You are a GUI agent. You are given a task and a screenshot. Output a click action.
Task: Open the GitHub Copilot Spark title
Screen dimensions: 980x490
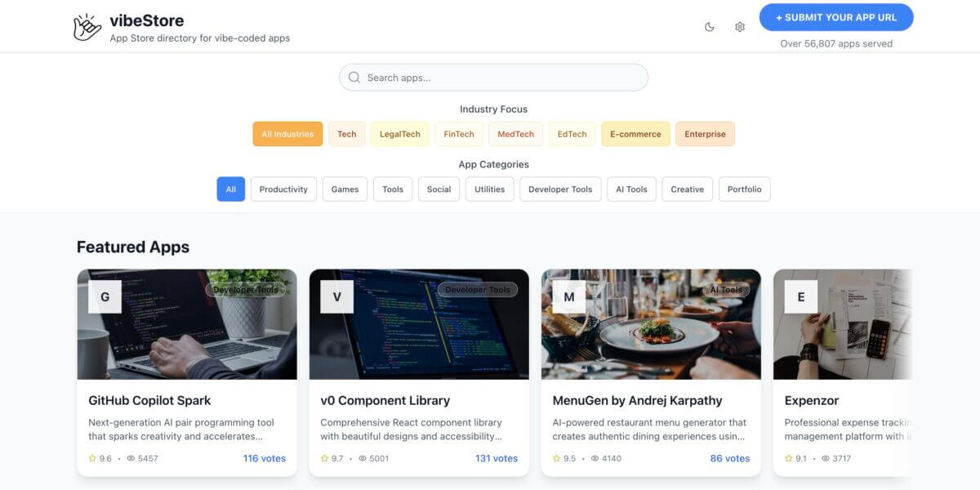[149, 400]
